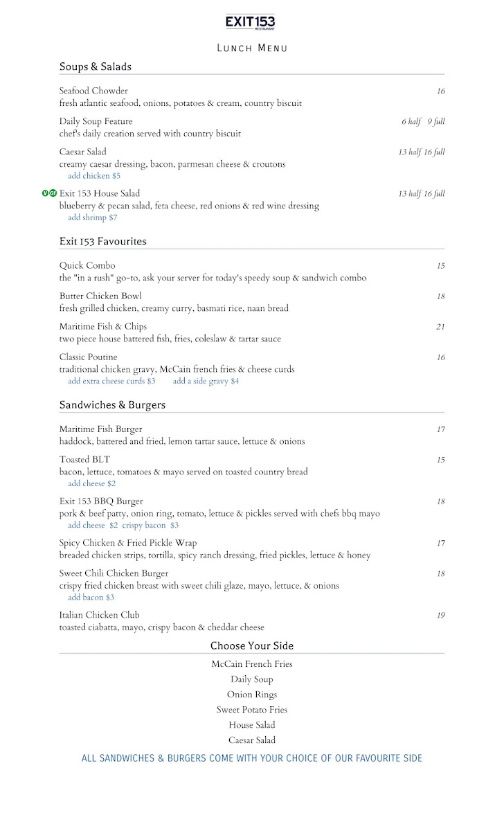Click the Maritime Fish & Chips title
This screenshot has height=831, width=504.
tap(103, 326)
